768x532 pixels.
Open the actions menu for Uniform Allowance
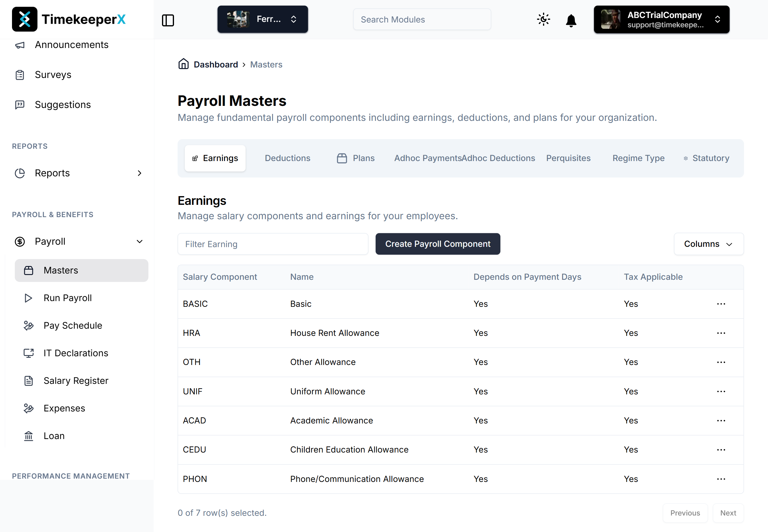721,391
